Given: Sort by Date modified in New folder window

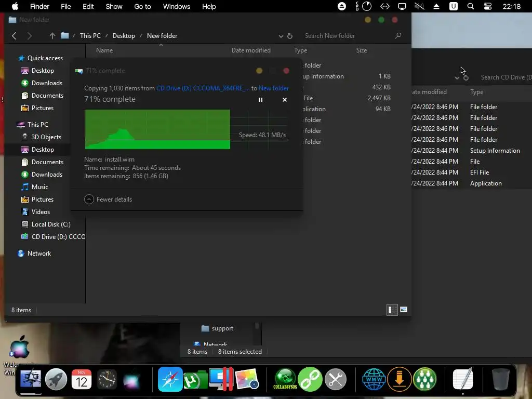Looking at the screenshot, I should (x=251, y=50).
